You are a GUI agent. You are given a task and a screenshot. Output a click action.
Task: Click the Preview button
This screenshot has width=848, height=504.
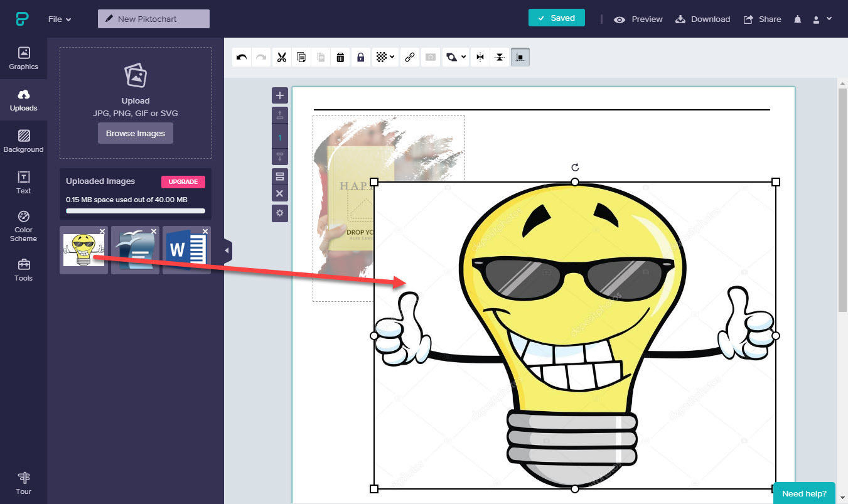coord(638,19)
